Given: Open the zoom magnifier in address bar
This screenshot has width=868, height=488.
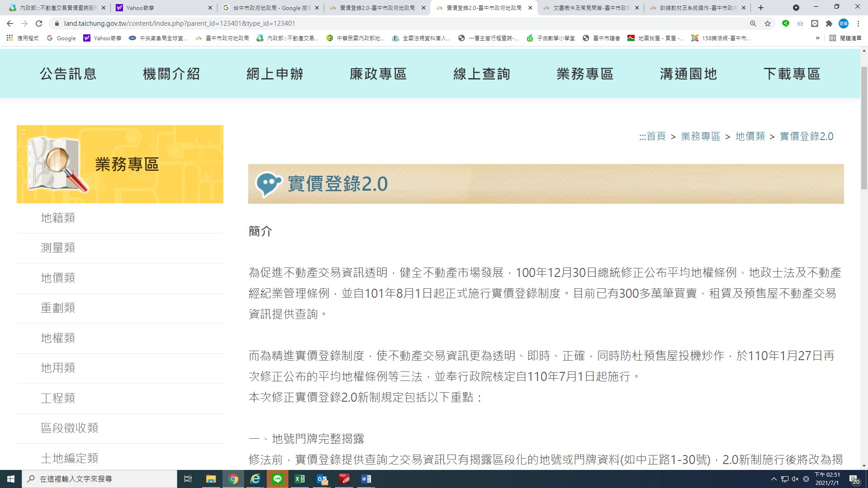Looking at the screenshot, I should [753, 23].
